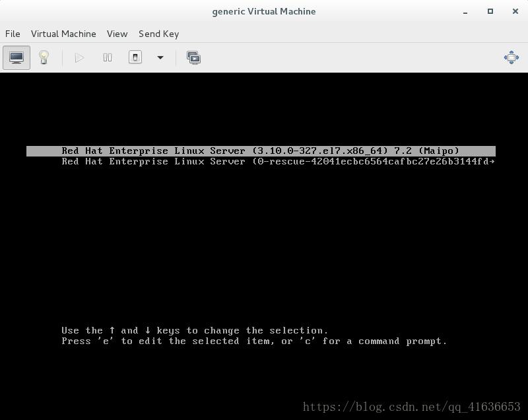Minimize the generic Virtual Machine window
This screenshot has width=528, height=420.
[x=465, y=11]
